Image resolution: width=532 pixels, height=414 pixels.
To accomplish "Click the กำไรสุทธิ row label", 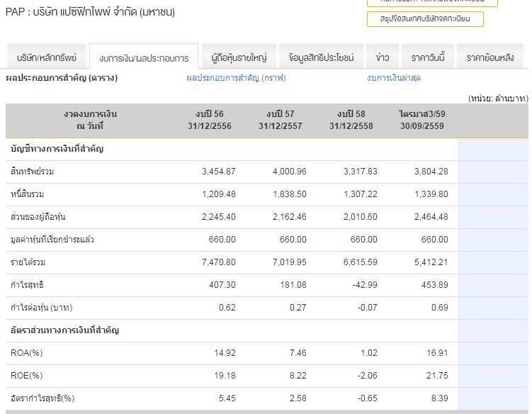I will pos(27,285).
